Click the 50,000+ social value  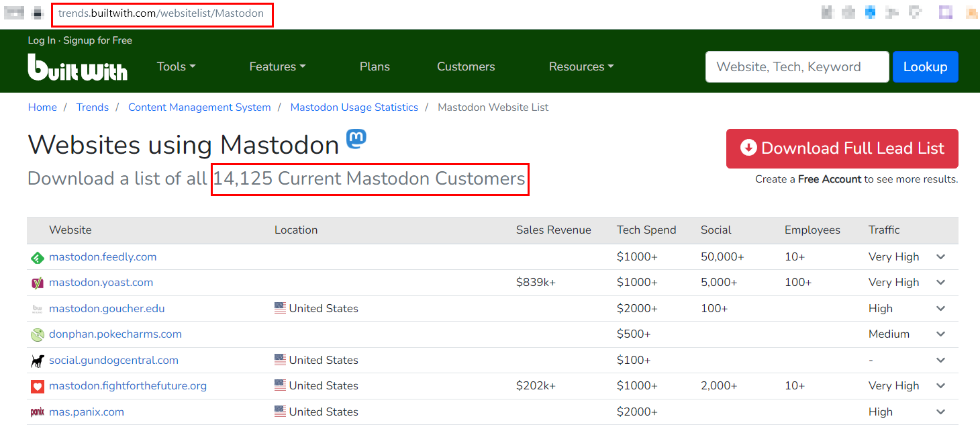[x=722, y=257]
